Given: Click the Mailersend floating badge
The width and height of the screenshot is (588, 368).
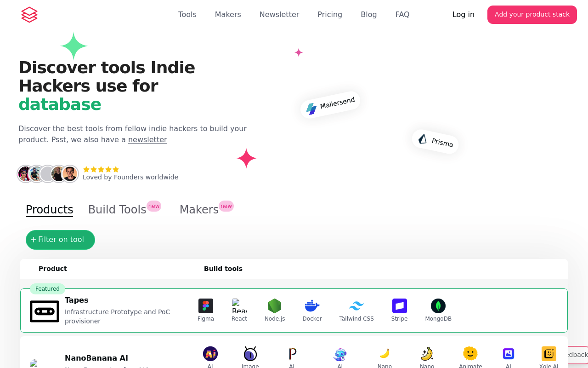Looking at the screenshot, I should [330, 105].
